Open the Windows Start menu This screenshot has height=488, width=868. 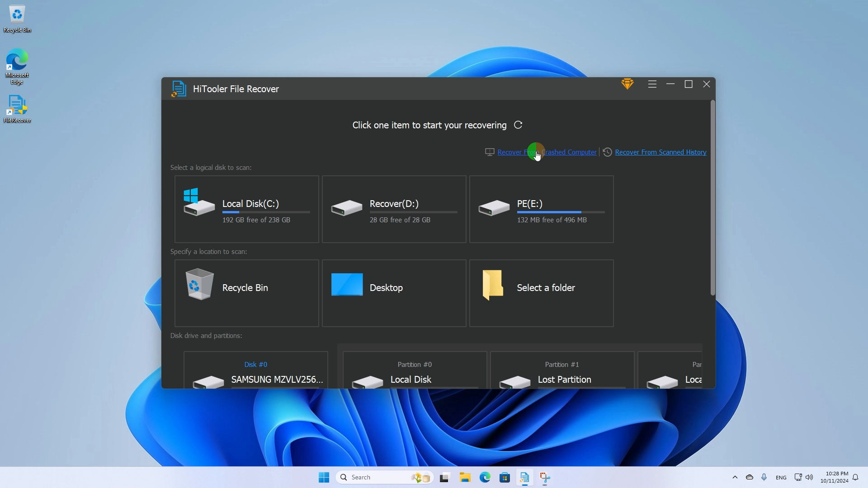tap(324, 477)
